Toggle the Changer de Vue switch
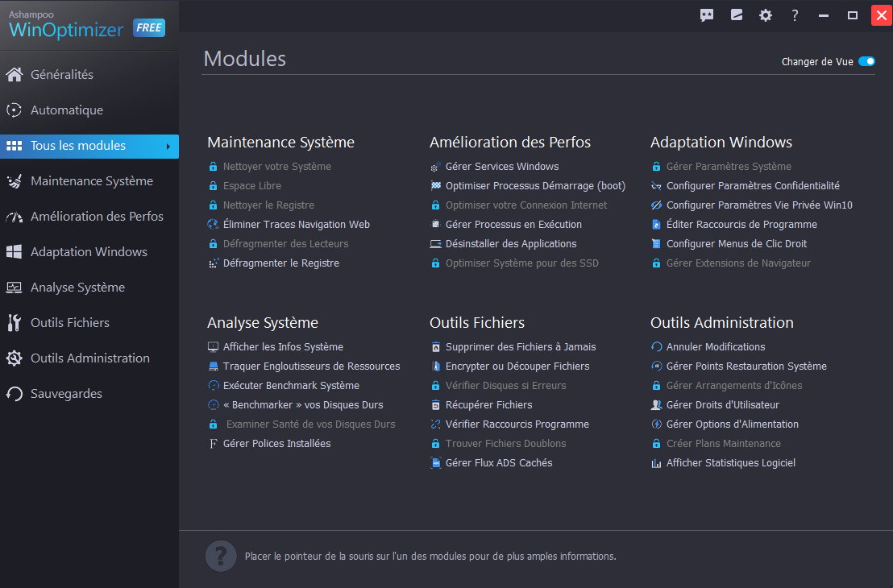Screen dimensions: 893x588 tap(866, 62)
